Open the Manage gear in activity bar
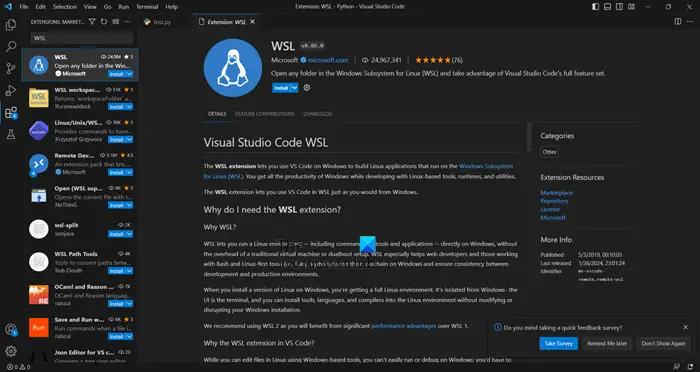The height and width of the screenshot is (372, 700). click(x=11, y=351)
